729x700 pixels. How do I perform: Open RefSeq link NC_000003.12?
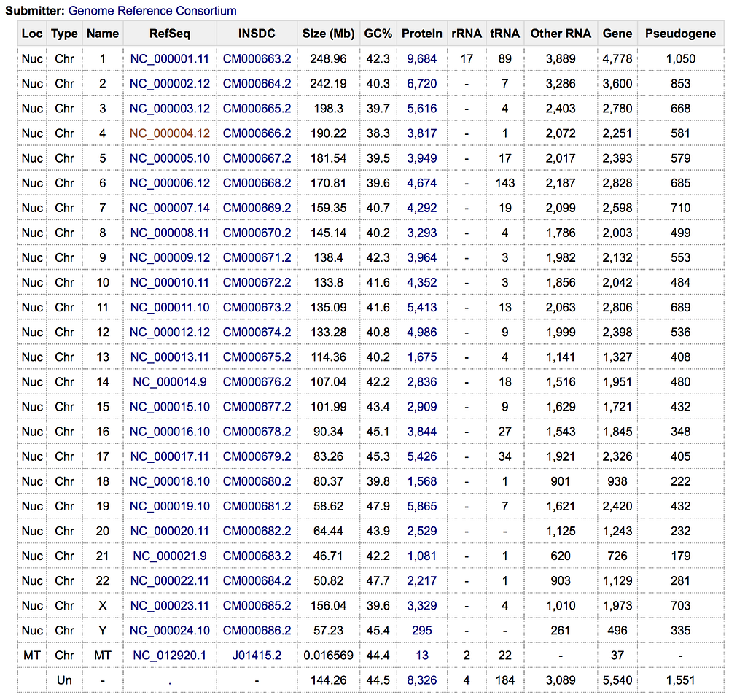coord(170,109)
